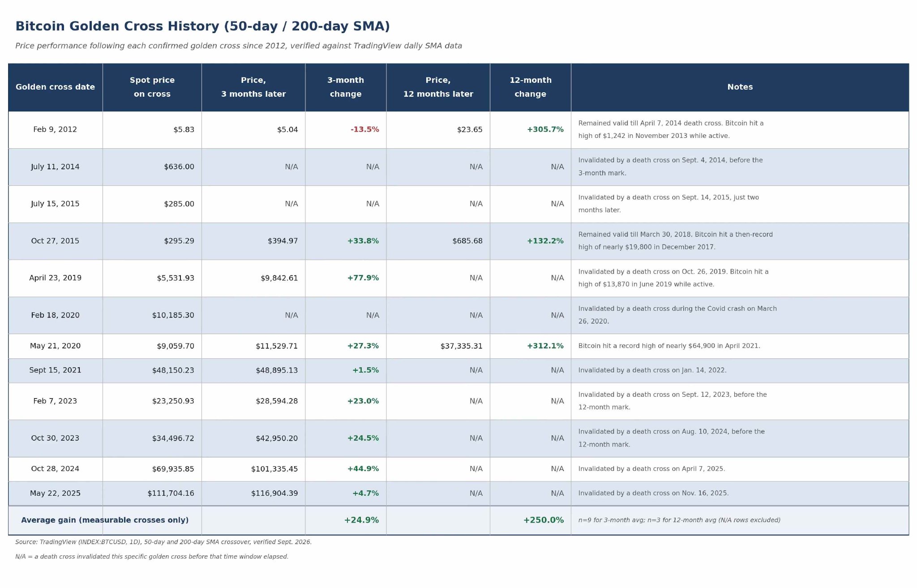Select the '$10,185.30' spot price
The height and width of the screenshot is (588, 917).
[x=173, y=315]
